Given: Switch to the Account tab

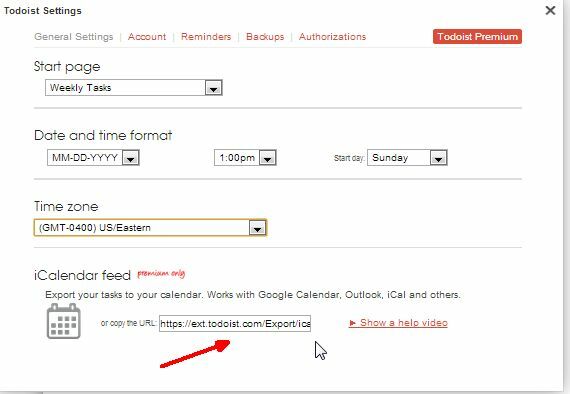Looking at the screenshot, I should pos(147,37).
